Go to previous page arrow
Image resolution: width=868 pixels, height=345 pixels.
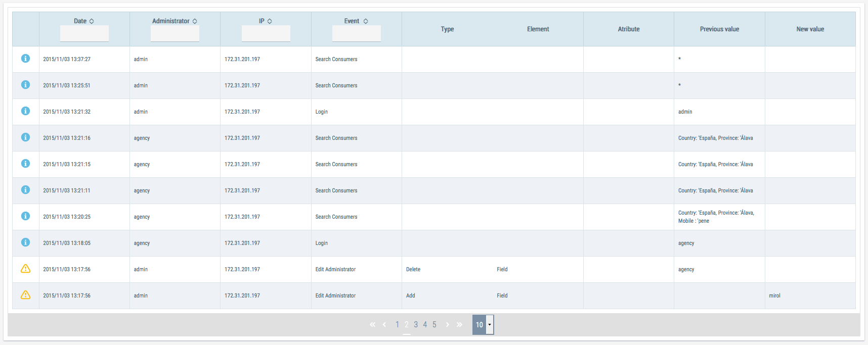click(x=384, y=325)
